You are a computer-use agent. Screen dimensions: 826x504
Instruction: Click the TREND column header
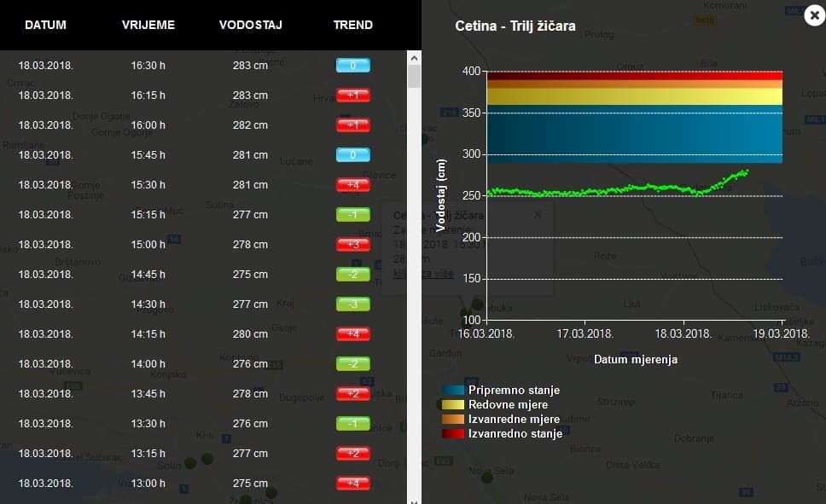pos(352,25)
